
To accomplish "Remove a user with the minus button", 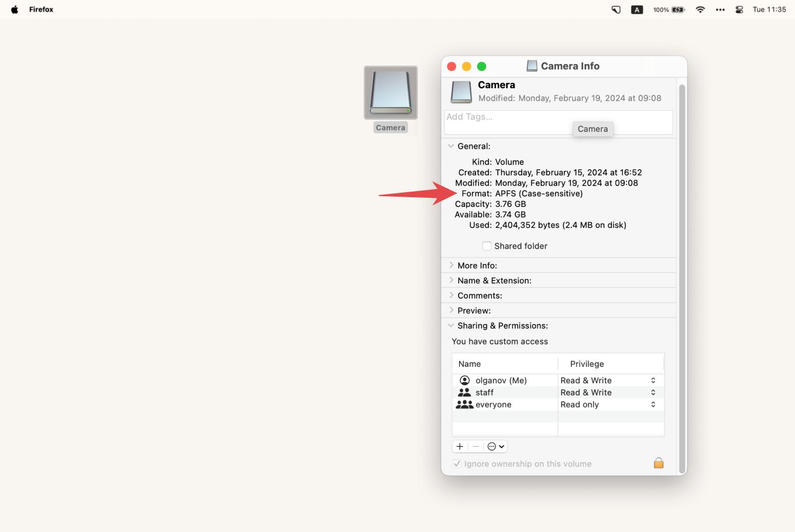I will point(475,446).
